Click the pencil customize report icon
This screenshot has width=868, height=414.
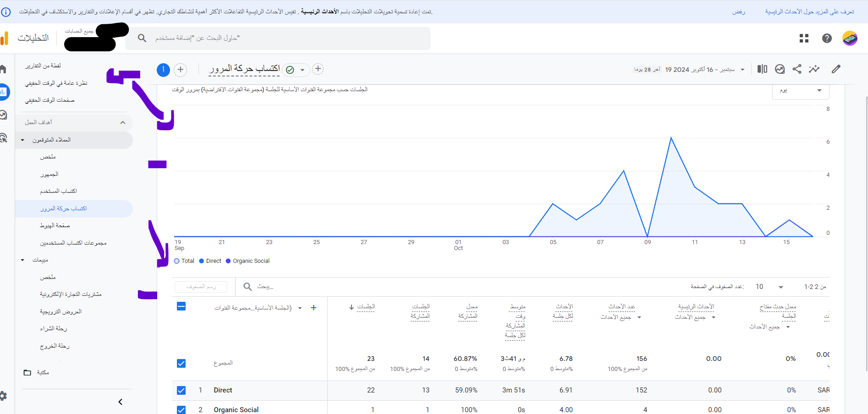pyautogui.click(x=836, y=69)
